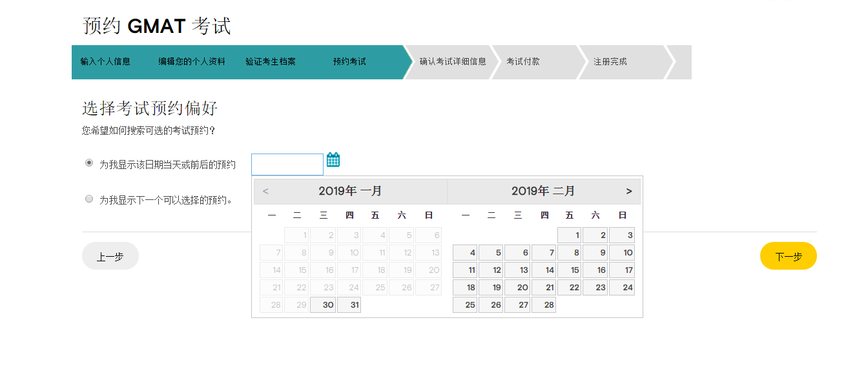Select February 1 in the calendar
The height and width of the screenshot is (389, 868).
[x=569, y=235]
